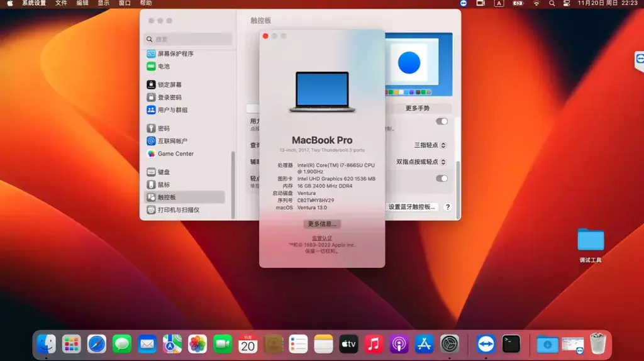
Task: Open Finder from the dock
Action: click(47, 344)
